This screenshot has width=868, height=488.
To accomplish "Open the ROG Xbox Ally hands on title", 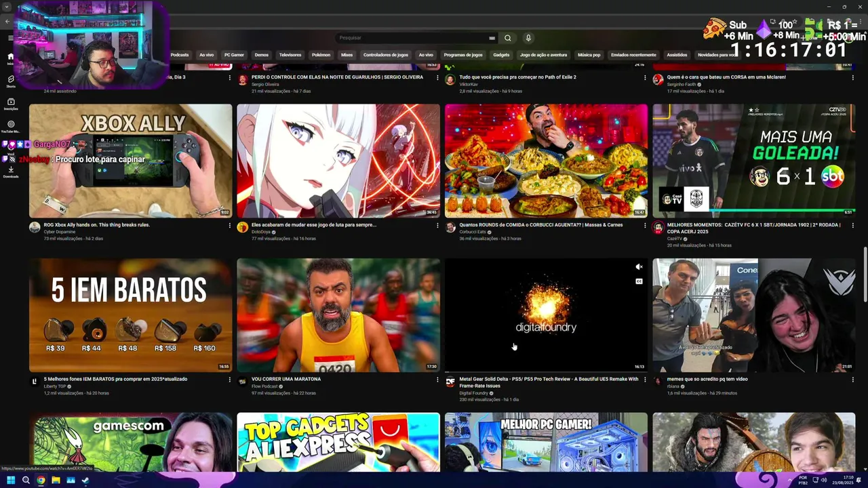I will click(97, 224).
